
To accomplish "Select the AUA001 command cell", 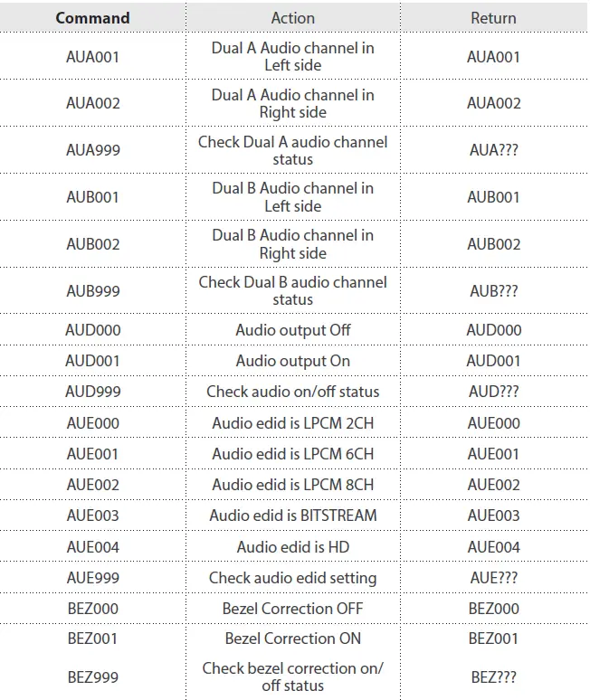I will coord(92,57).
